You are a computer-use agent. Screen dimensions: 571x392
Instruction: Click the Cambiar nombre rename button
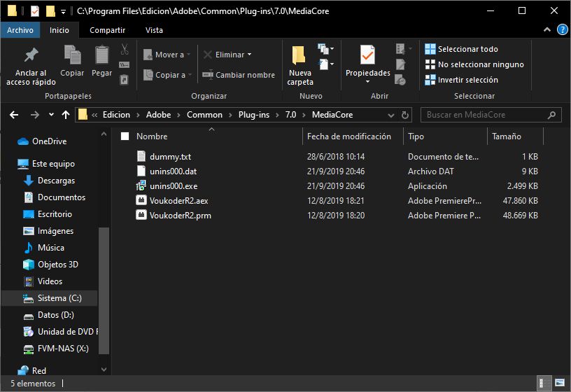238,75
